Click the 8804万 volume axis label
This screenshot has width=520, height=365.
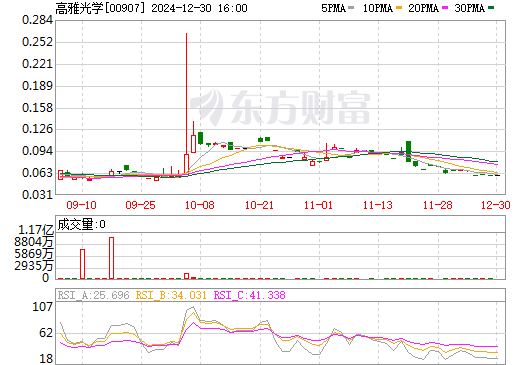(x=34, y=242)
